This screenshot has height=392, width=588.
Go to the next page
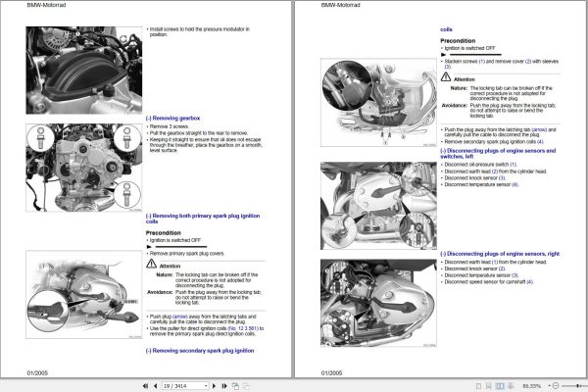coord(214,385)
